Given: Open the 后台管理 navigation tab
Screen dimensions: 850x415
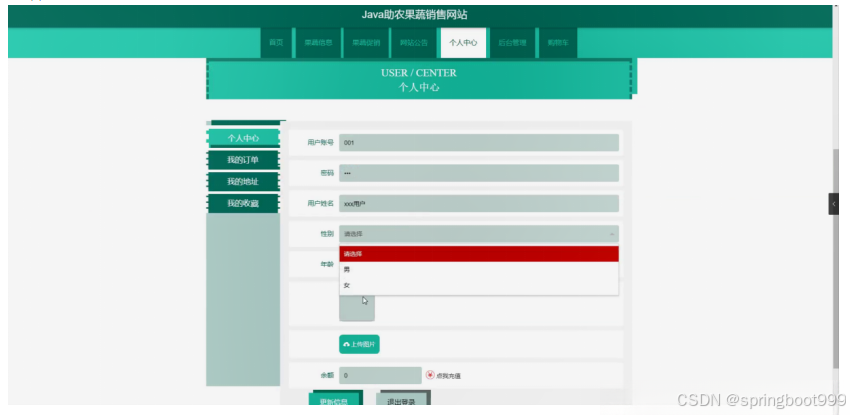Looking at the screenshot, I should point(512,43).
